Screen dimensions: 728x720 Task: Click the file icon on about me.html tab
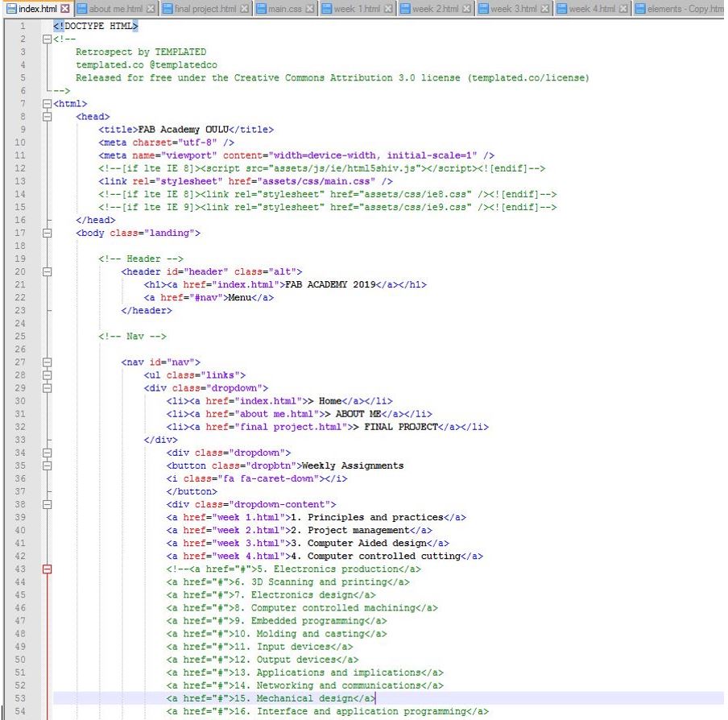point(81,8)
